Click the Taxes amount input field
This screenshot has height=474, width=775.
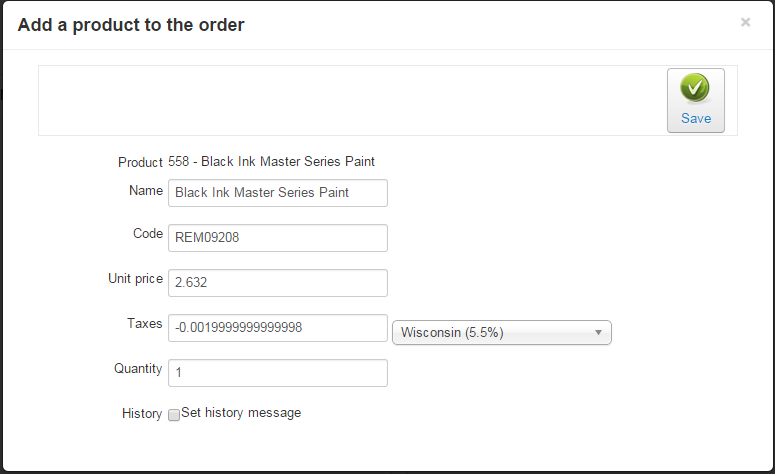[278, 328]
